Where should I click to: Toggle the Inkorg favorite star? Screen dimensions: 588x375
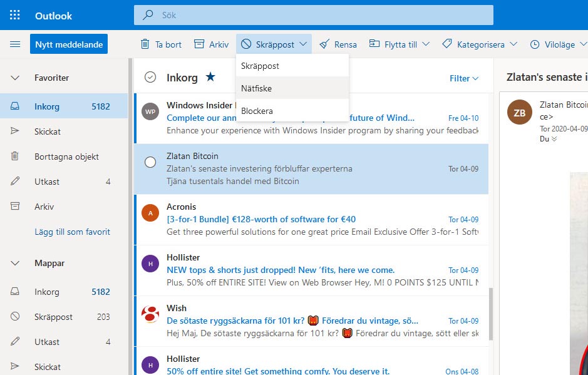click(209, 76)
